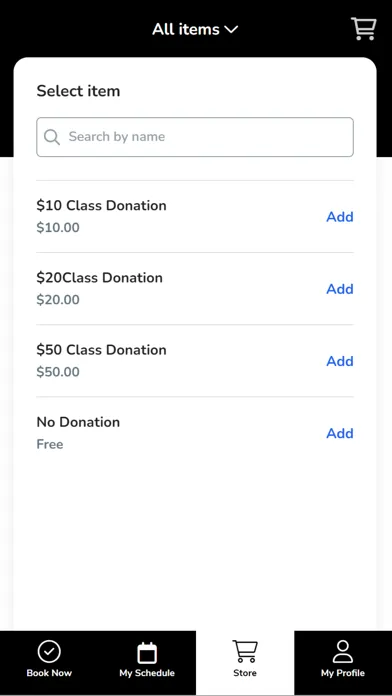Switch to the My Schedule tab label
Screen dimensions: 392x696
[x=147, y=673]
